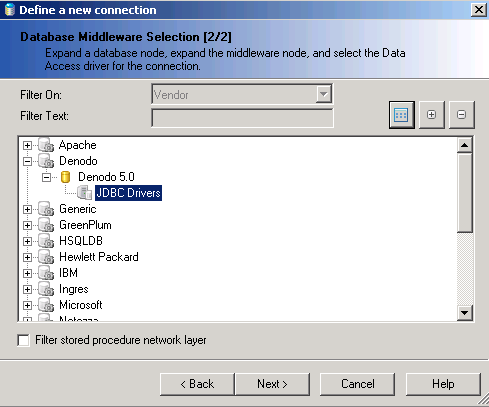
Task: Select the Apache row label
Action: (x=78, y=145)
